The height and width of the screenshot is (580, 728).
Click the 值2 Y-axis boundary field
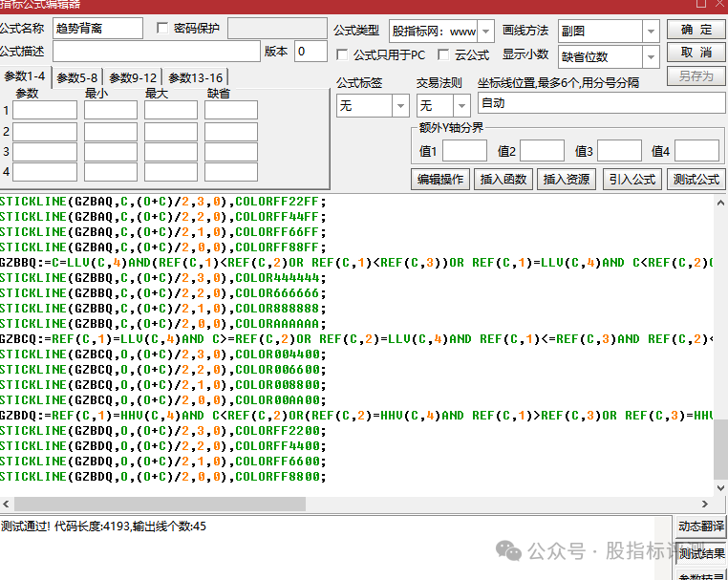click(x=543, y=151)
